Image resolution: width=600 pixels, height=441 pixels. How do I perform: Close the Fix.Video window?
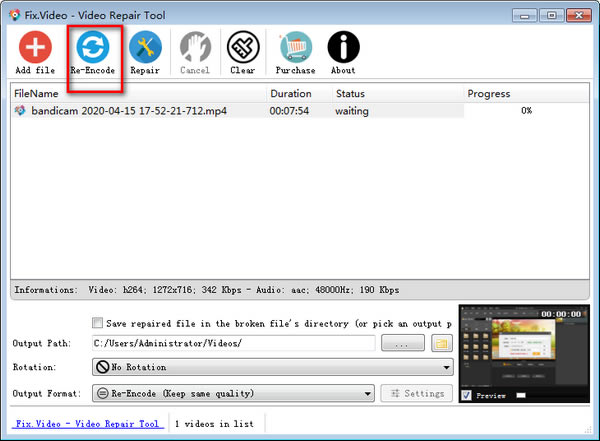tap(579, 16)
